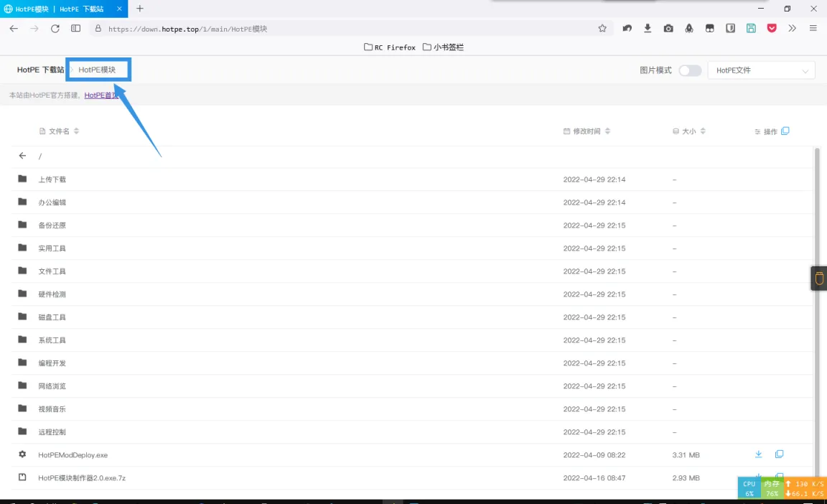
Task: Click the 2.93 MB size cell
Action: 686,477
